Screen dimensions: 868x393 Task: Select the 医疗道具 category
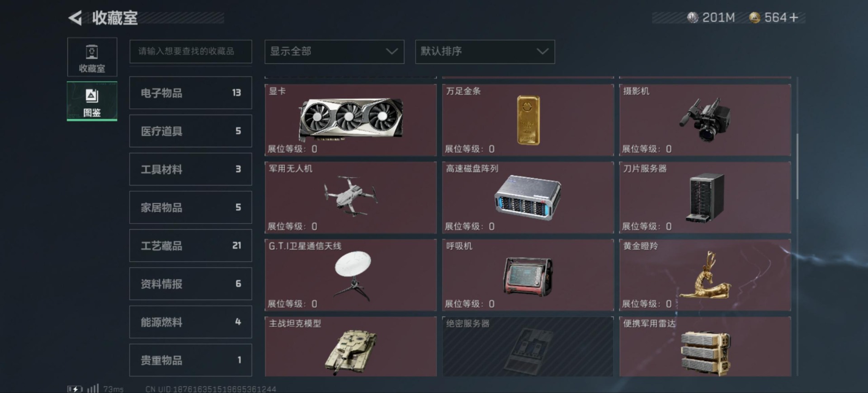190,131
